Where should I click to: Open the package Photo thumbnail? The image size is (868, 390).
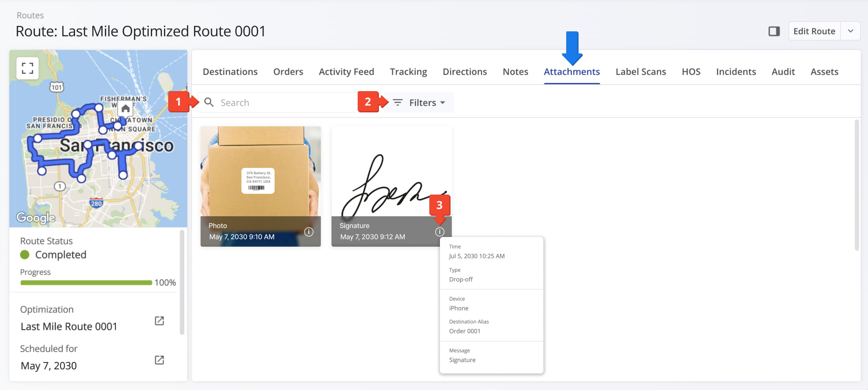coord(261,187)
